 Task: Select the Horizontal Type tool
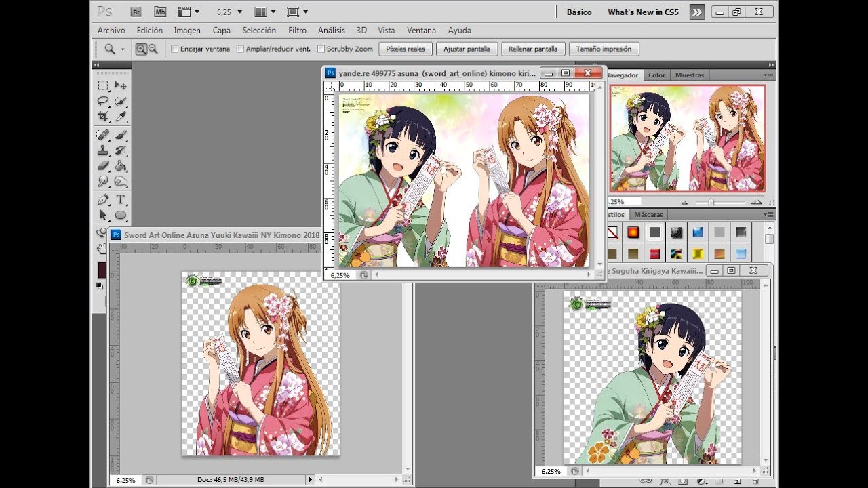click(121, 199)
